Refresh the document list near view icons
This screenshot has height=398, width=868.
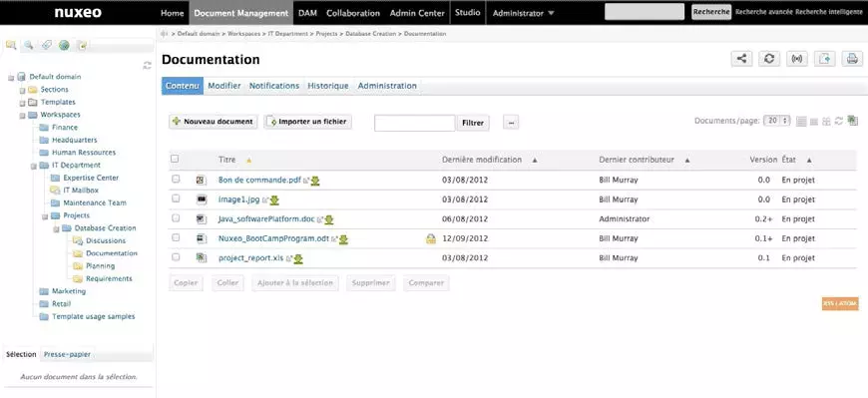[839, 121]
